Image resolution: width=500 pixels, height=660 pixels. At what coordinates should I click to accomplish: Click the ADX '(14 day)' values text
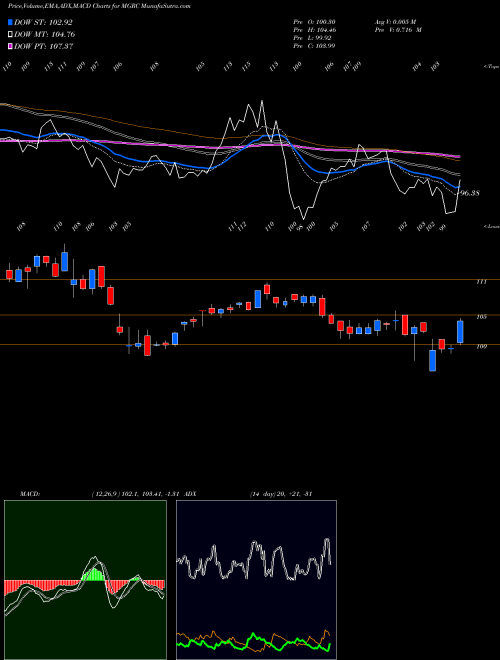coord(281,494)
